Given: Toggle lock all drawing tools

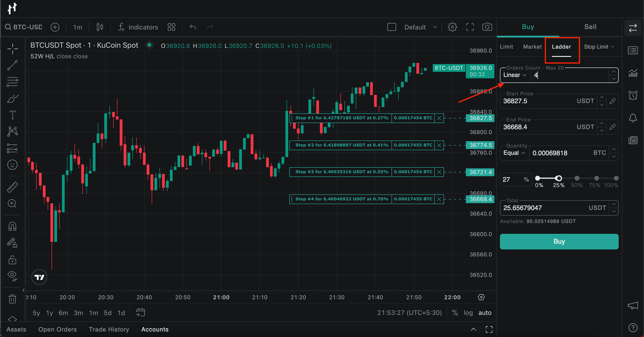Looking at the screenshot, I should coord(12,260).
